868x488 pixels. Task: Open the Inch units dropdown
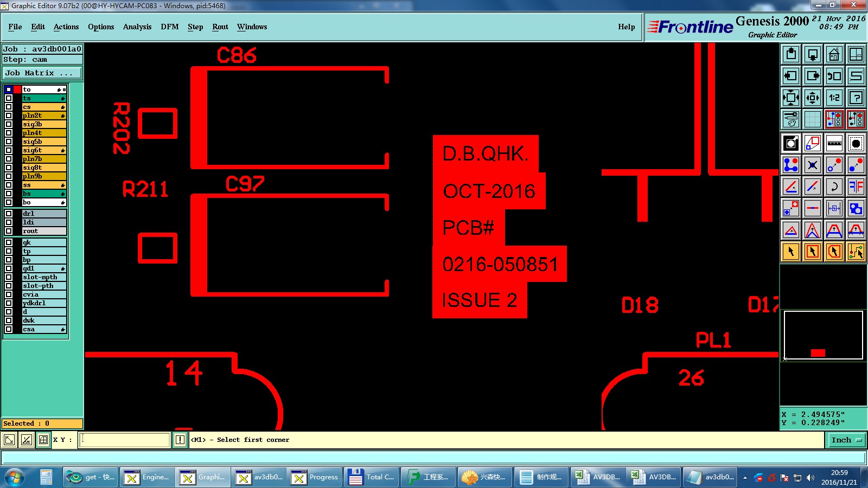click(x=847, y=440)
